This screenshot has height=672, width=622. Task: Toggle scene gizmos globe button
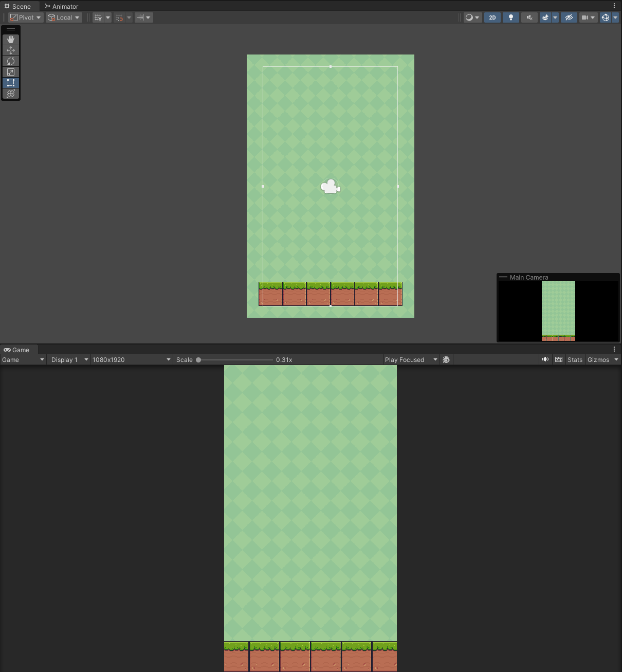coord(606,17)
